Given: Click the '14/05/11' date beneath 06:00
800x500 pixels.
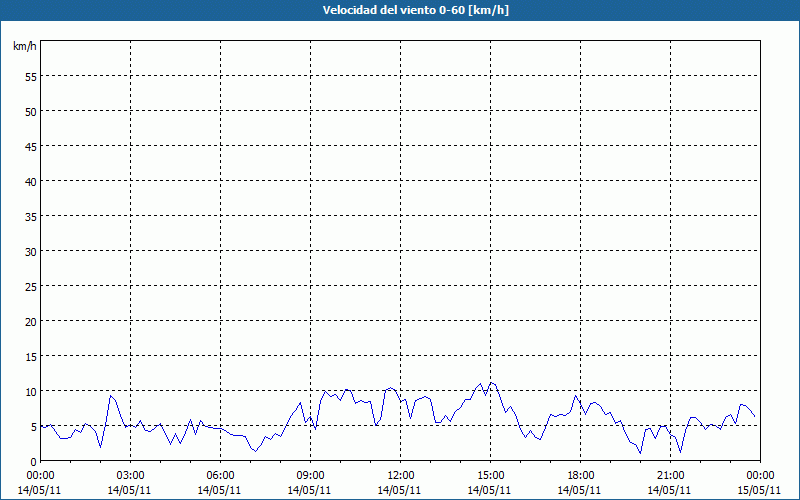Looking at the screenshot, I should tap(219, 490).
